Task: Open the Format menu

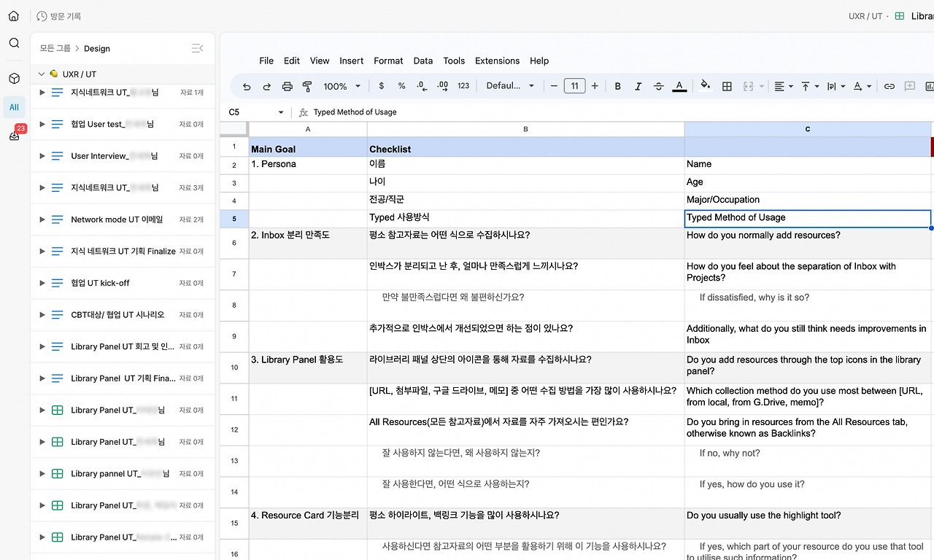Action: click(389, 61)
